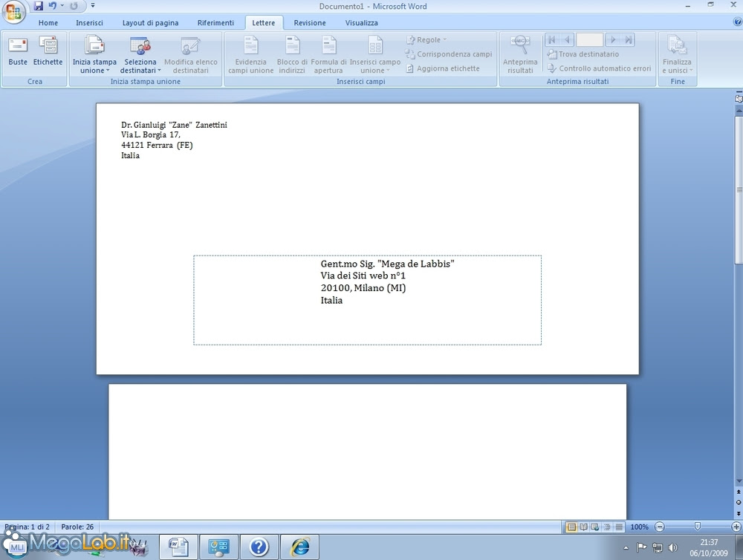The width and height of the screenshot is (743, 560).
Task: Select the Etichette icon to create labels
Action: coord(48,51)
